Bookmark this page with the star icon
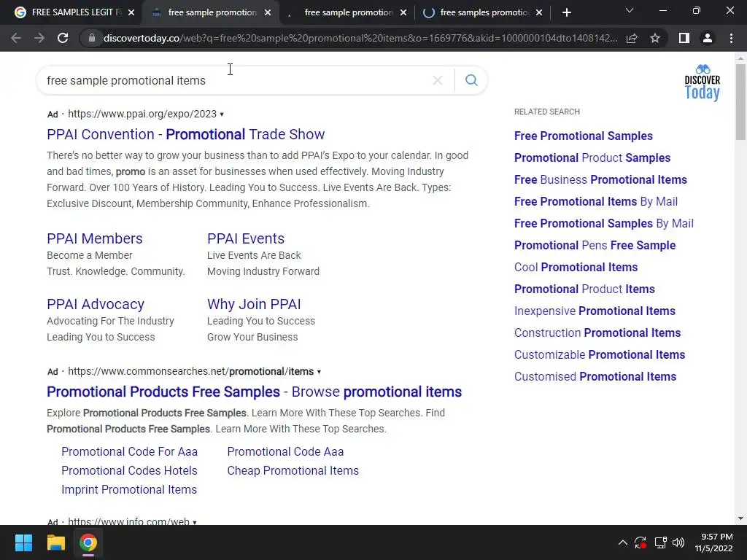The height and width of the screenshot is (560, 747). click(x=655, y=38)
